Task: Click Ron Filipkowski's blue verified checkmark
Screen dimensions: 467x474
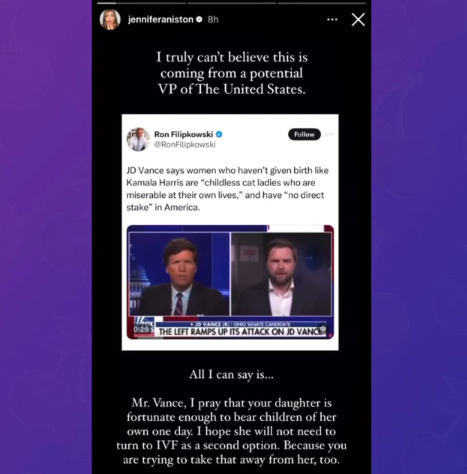Action: tap(219, 134)
